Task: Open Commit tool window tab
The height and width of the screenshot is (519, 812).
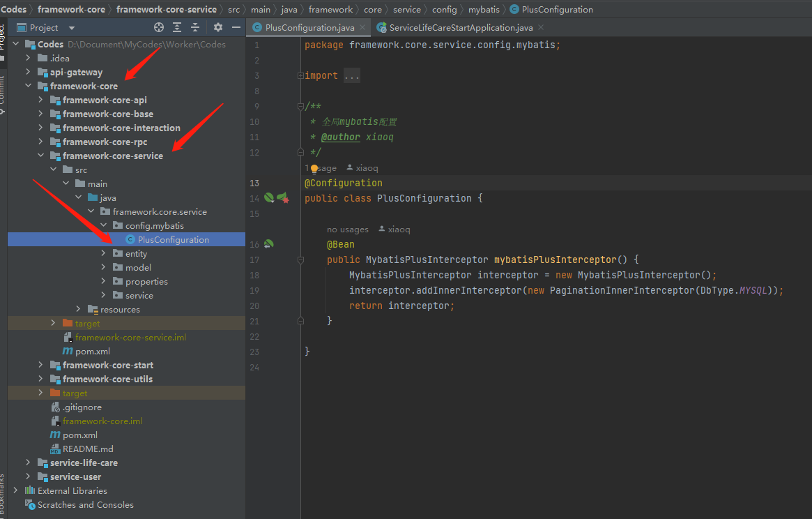Action: pos(3,96)
